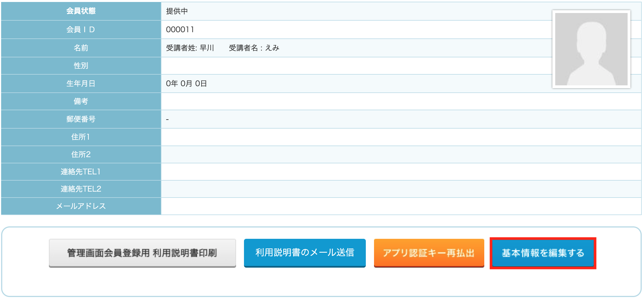
Task: Click the 備考 label cell
Action: click(81, 101)
